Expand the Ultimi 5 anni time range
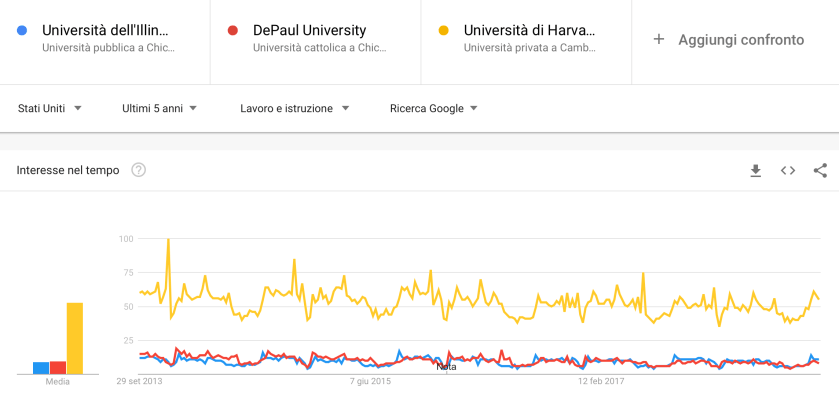The width and height of the screenshot is (839, 412). 159,108
